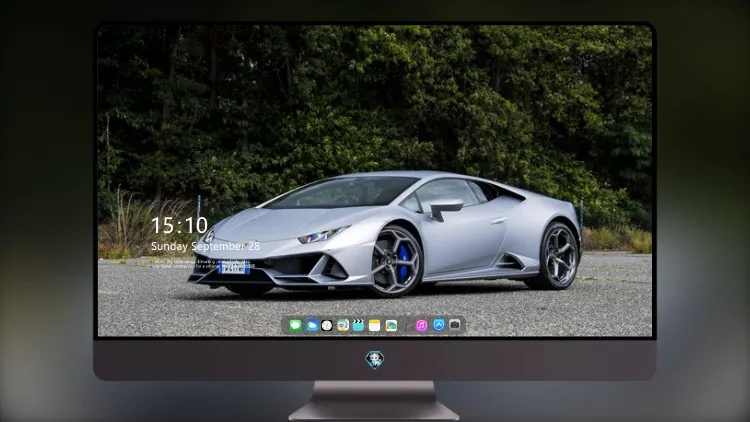Click the 15:10 clock widget
This screenshot has height=422, width=750.
179,225
